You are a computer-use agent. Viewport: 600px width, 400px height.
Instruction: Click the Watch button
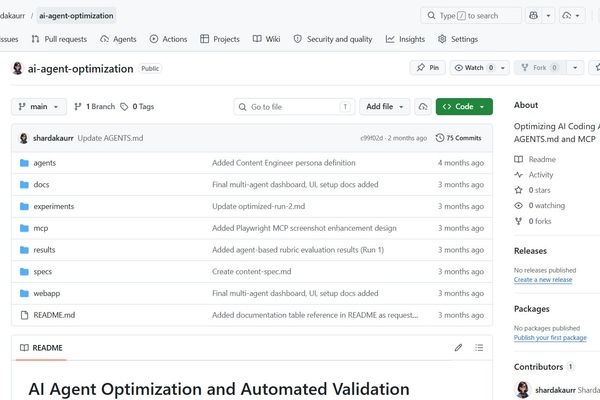[474, 68]
